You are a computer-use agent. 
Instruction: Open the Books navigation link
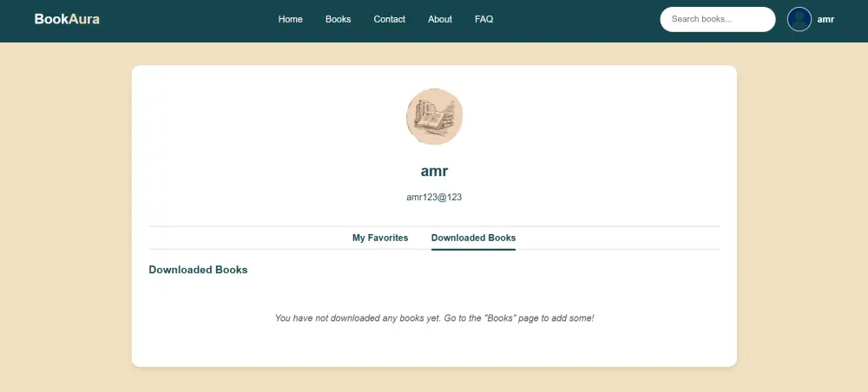[x=338, y=19]
